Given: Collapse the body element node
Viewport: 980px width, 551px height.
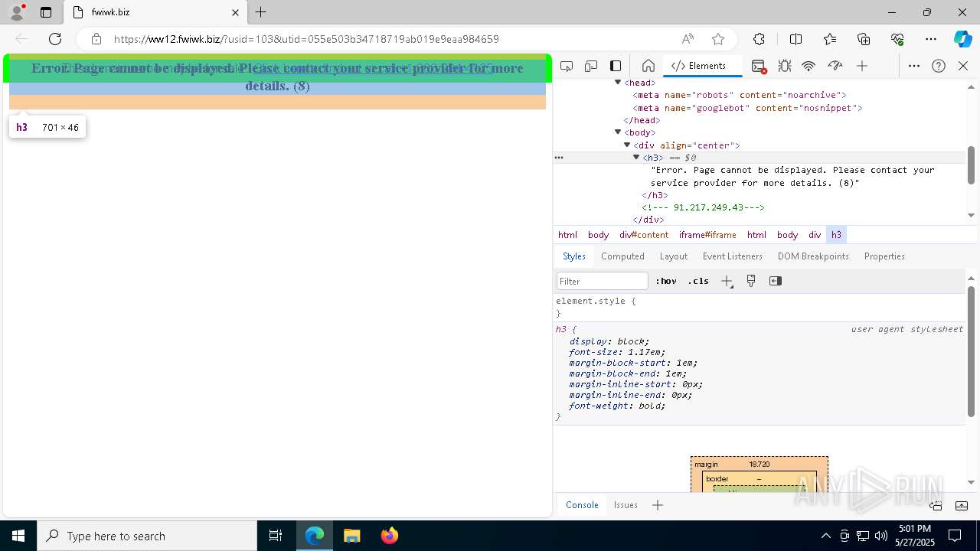Looking at the screenshot, I should tap(618, 132).
